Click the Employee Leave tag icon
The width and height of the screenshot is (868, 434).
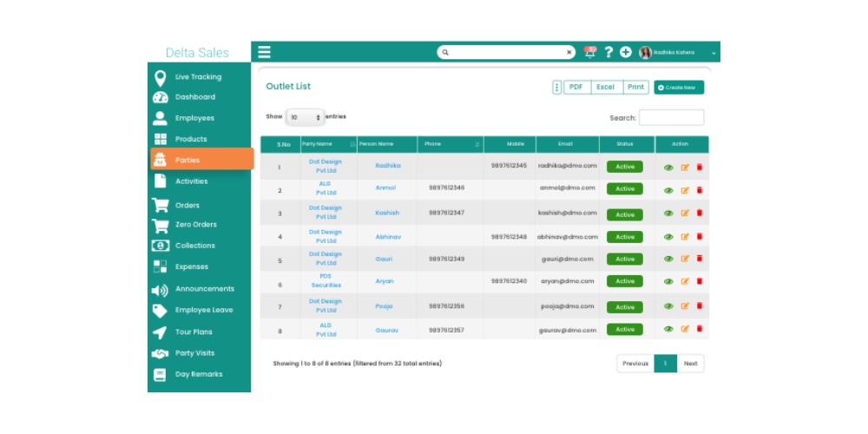click(x=160, y=311)
